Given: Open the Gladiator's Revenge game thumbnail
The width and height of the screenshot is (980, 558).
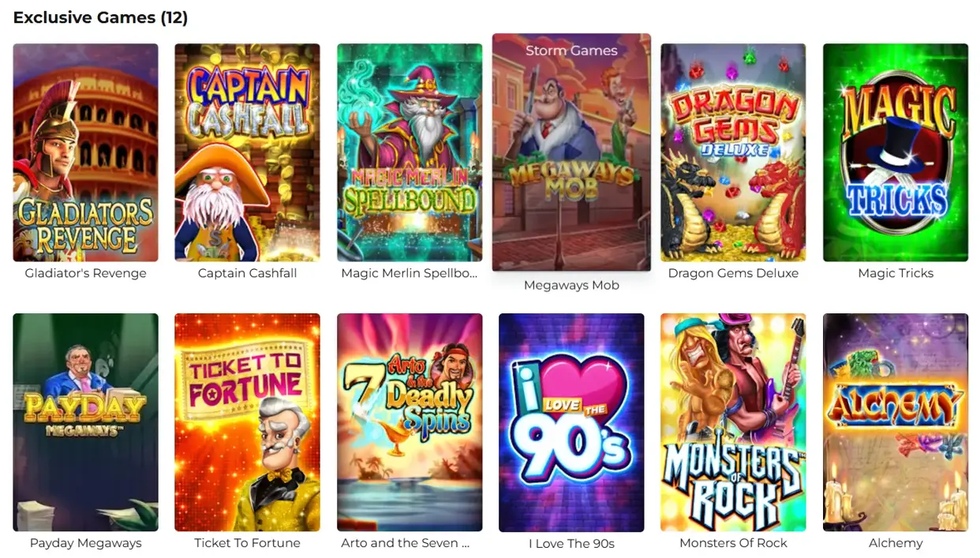Looking at the screenshot, I should (85, 152).
